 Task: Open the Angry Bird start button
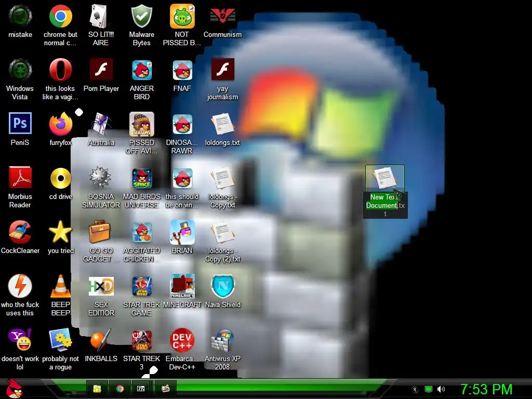tap(14, 389)
